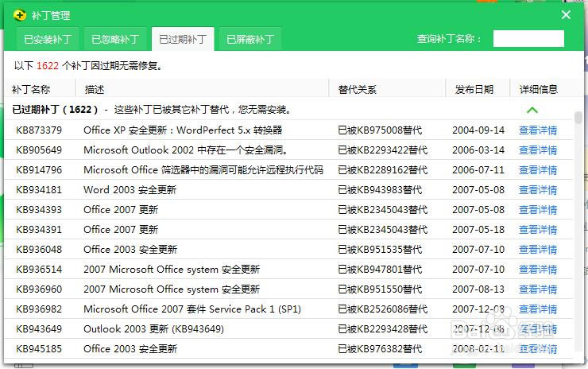The image size is (588, 369).
Task: Click the date 2006-07-11
Action: (x=478, y=170)
